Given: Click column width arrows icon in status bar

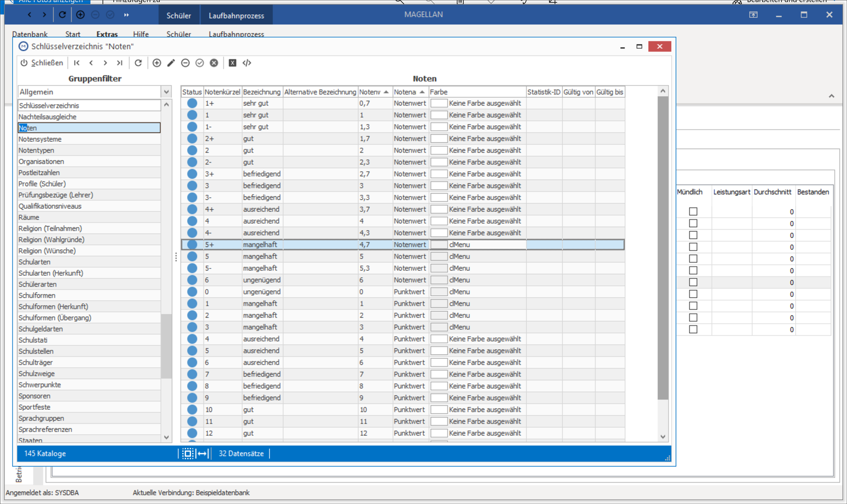Looking at the screenshot, I should (203, 454).
